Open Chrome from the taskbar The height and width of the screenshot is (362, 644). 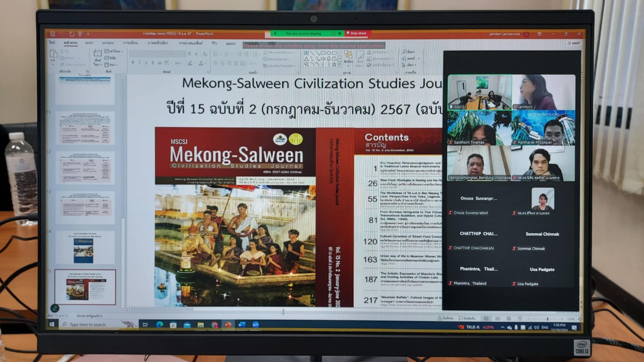[214, 325]
